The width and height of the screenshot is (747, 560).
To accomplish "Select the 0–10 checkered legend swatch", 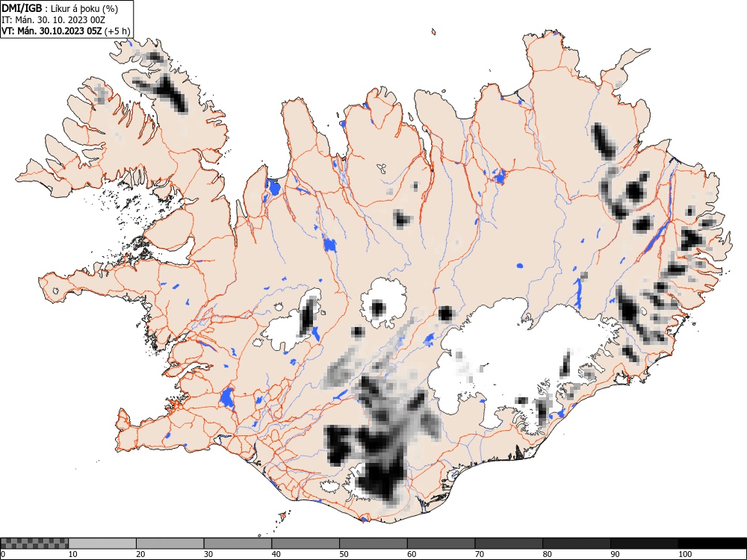I will [x=35, y=544].
